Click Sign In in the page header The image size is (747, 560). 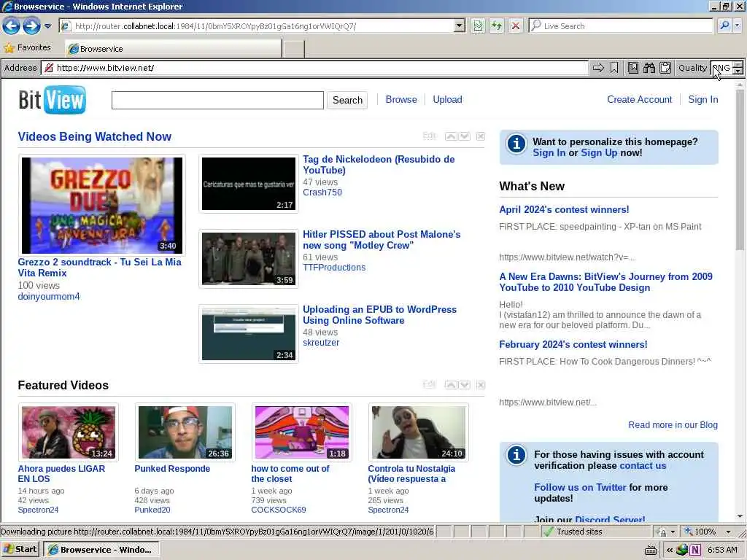coord(703,99)
